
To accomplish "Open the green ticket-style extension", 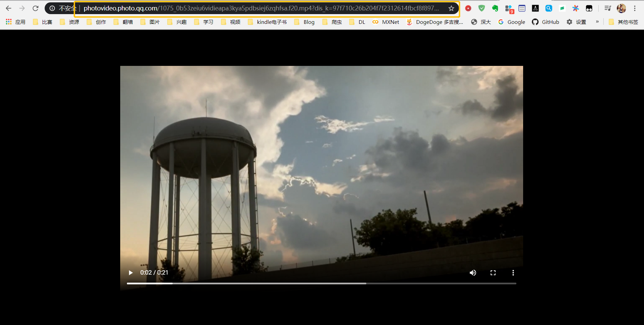I will 562,8.
